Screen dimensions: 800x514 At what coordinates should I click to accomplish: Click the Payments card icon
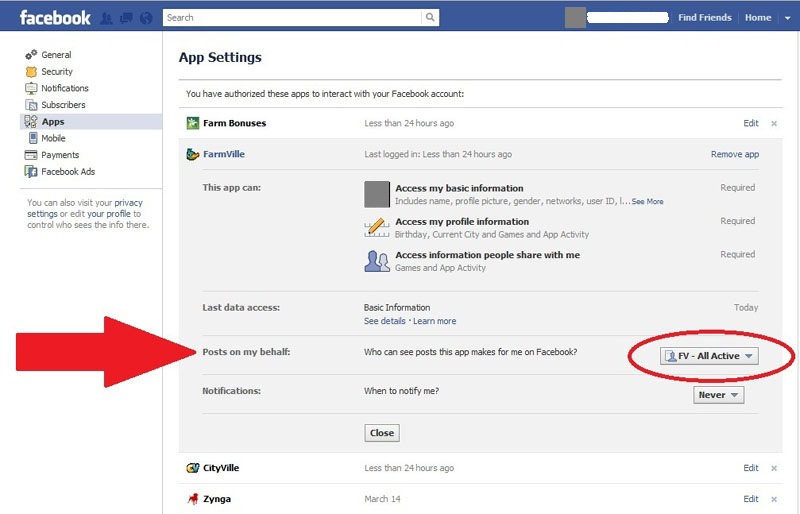pos(31,155)
